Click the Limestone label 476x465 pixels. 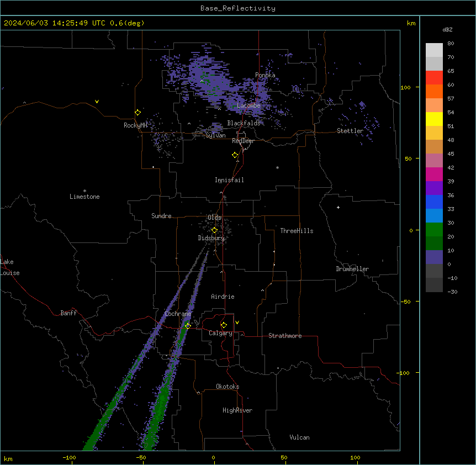pos(84,197)
